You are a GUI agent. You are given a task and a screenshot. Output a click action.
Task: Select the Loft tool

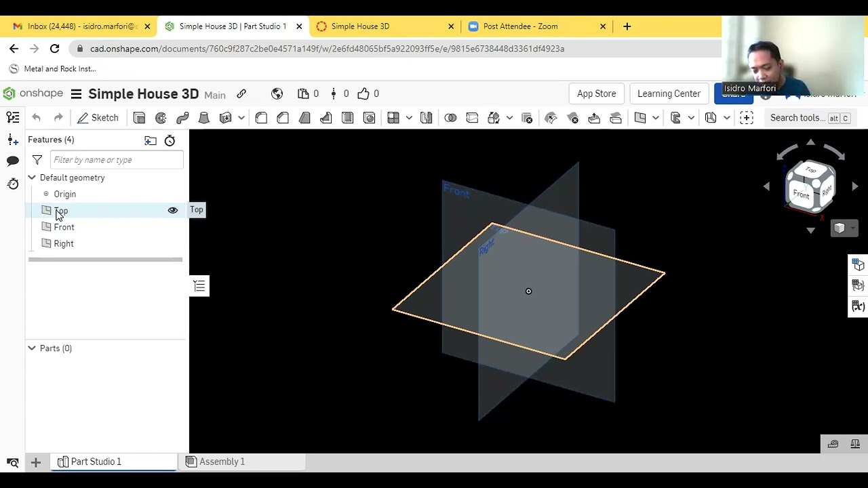pyautogui.click(x=204, y=118)
